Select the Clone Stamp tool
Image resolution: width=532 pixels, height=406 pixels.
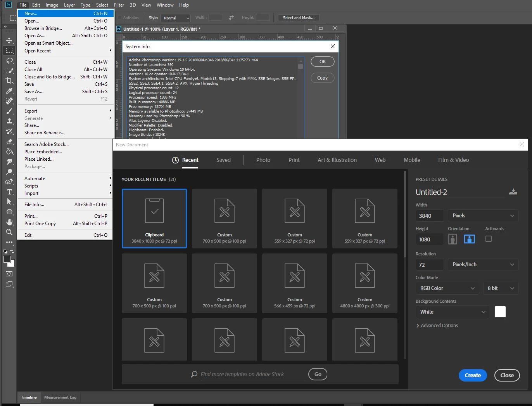9,121
